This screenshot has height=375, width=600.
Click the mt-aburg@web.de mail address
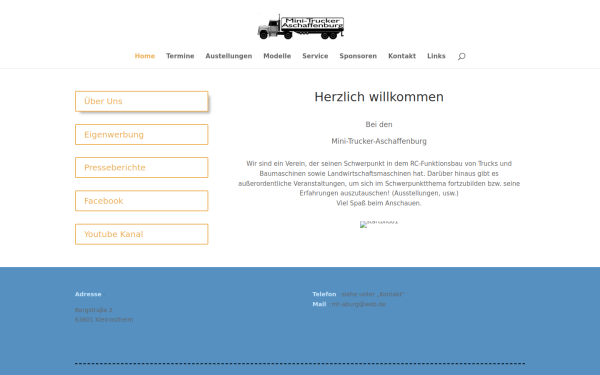359,304
